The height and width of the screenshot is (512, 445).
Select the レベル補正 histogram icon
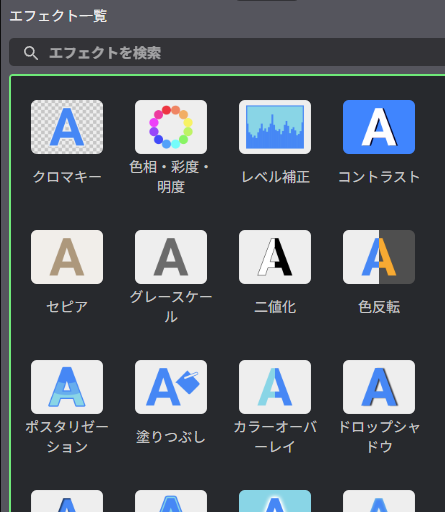[275, 127]
